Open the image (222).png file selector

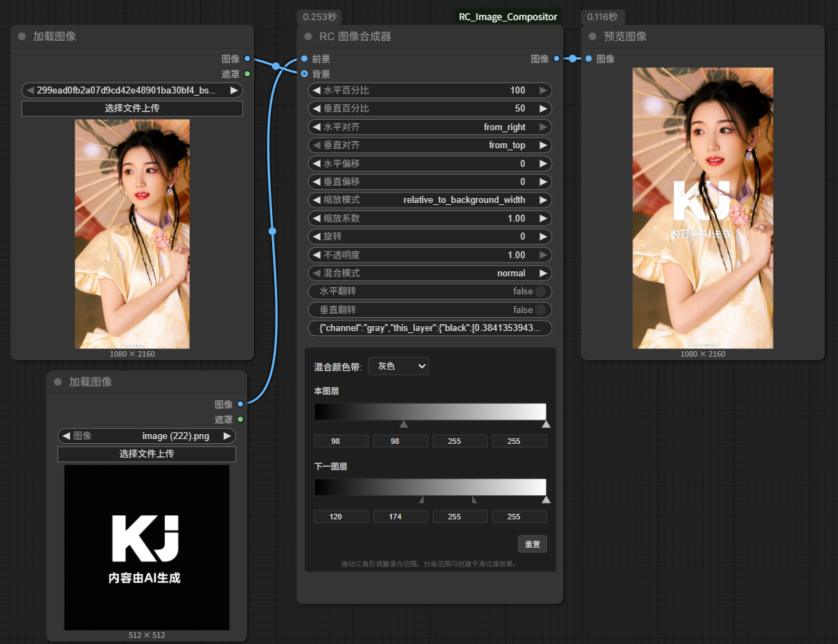coord(147,436)
